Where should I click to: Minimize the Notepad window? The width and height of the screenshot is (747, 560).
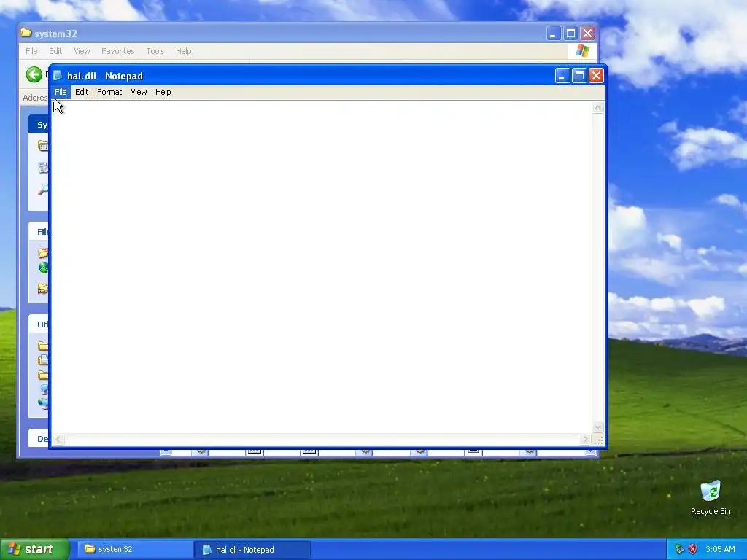click(x=562, y=76)
